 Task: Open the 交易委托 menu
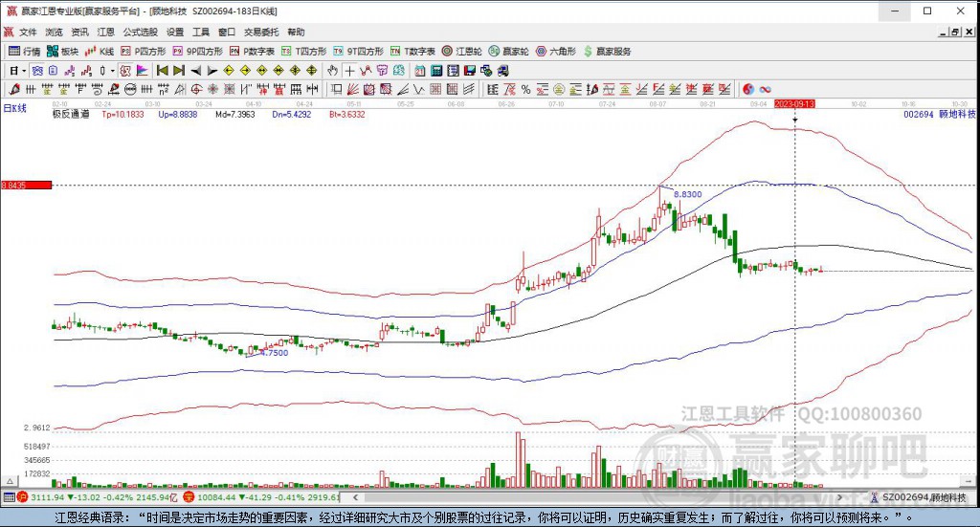click(x=261, y=32)
